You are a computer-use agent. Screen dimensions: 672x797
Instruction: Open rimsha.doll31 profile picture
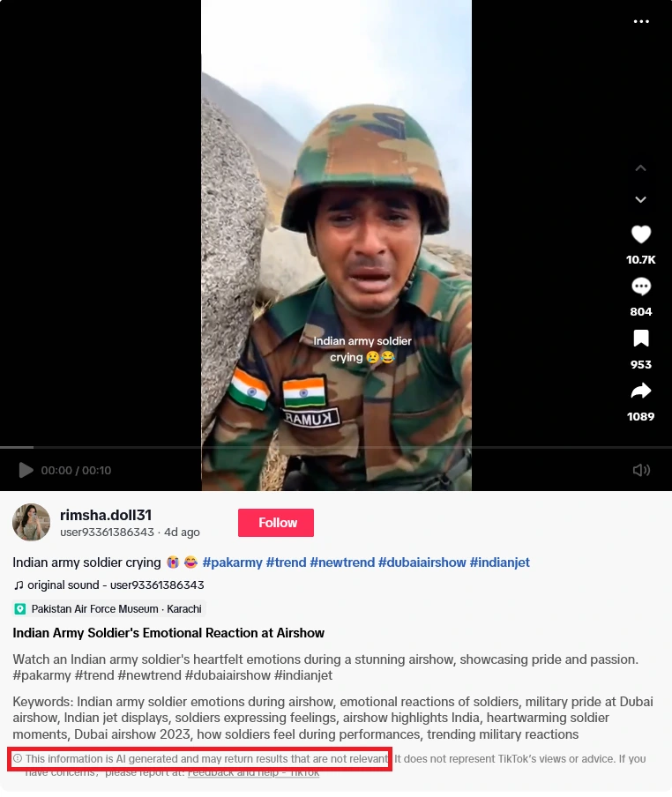(x=32, y=523)
